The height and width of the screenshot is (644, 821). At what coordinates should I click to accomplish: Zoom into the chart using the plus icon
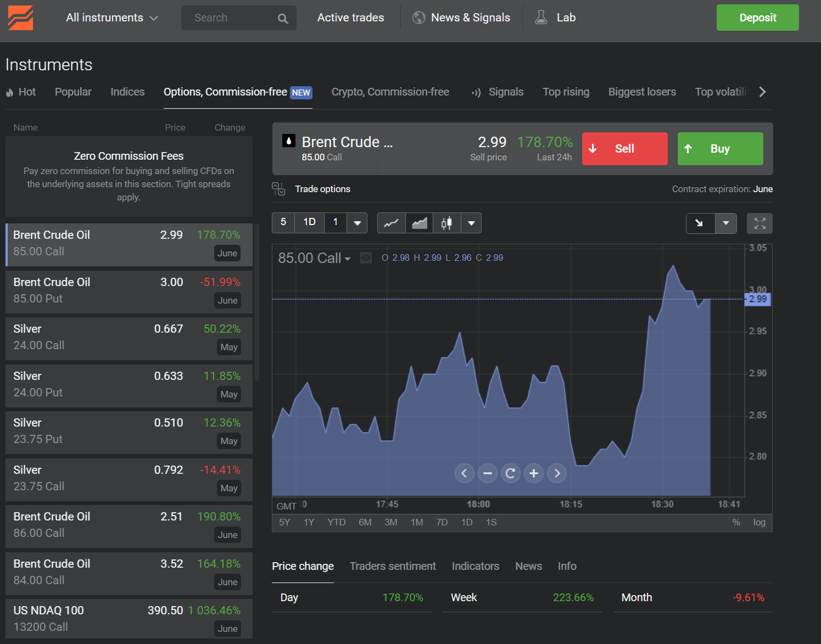point(533,473)
